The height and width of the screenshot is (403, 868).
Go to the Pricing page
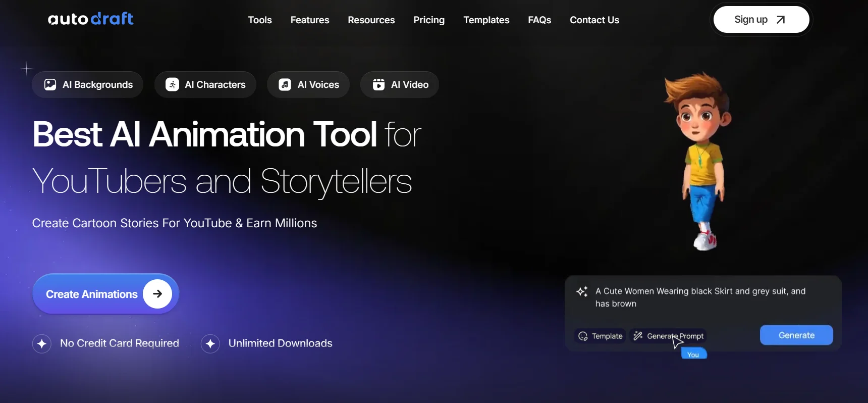click(429, 20)
